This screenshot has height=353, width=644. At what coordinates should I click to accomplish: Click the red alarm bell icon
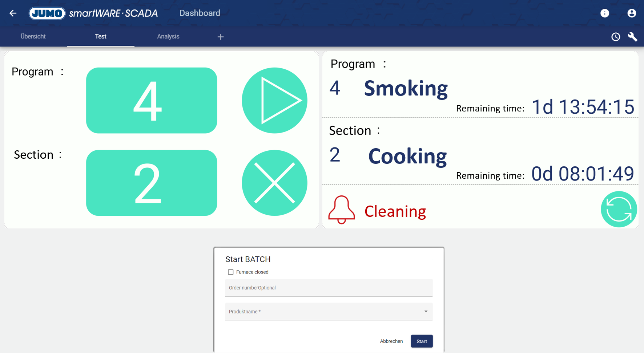coord(341,210)
